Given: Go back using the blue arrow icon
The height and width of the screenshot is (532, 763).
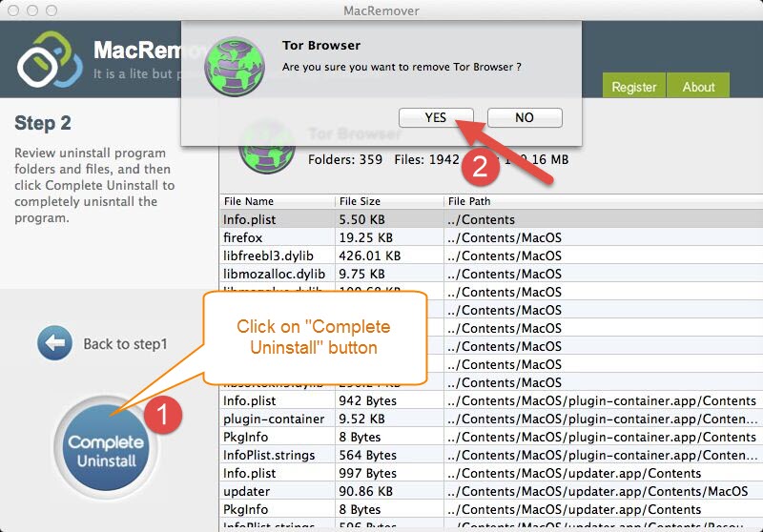Looking at the screenshot, I should [55, 343].
